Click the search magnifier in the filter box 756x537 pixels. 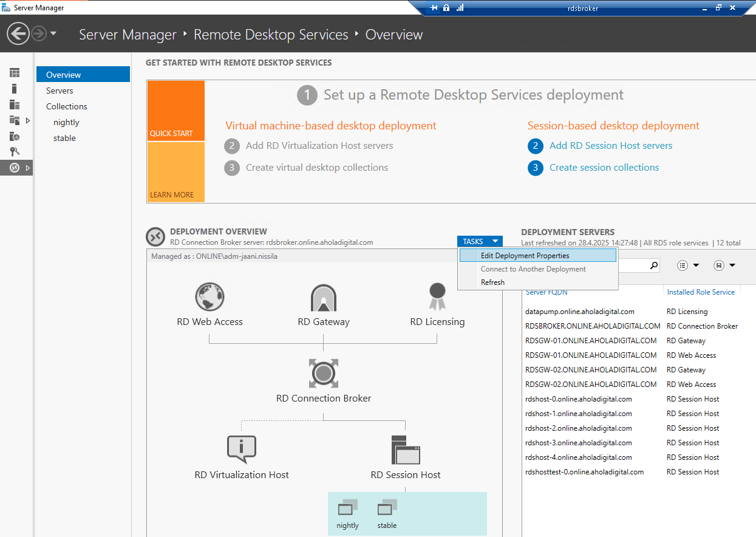[x=654, y=265]
